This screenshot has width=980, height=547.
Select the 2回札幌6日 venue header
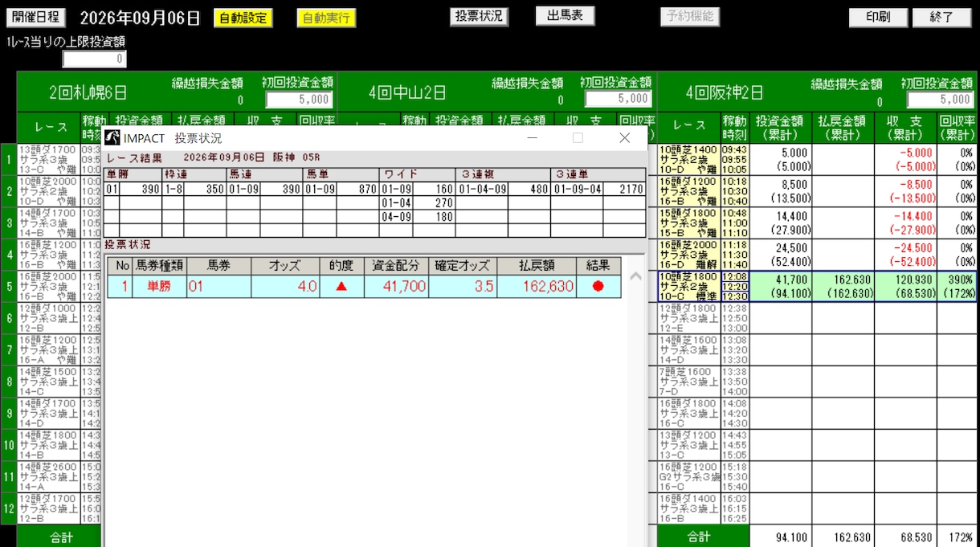(89, 92)
